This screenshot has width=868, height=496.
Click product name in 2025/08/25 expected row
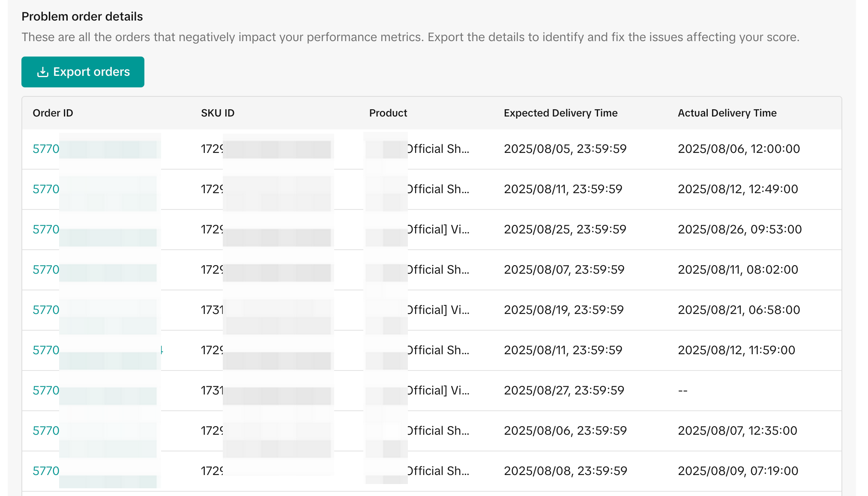click(438, 230)
